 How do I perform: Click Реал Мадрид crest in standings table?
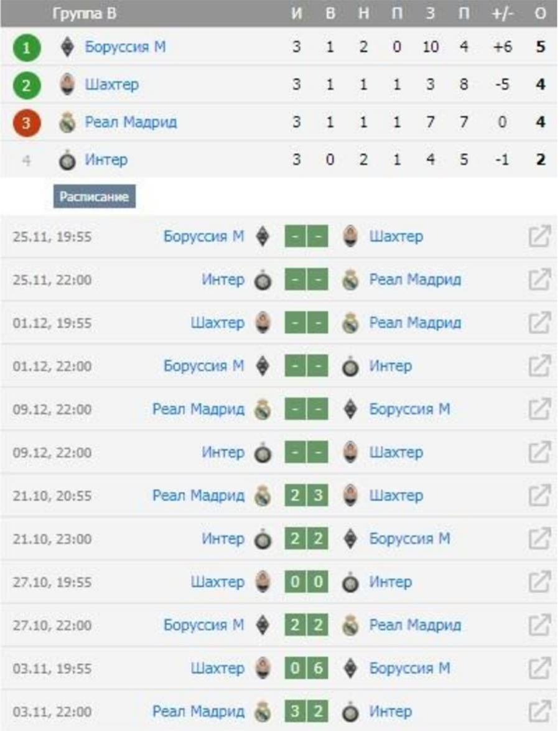click(68, 123)
